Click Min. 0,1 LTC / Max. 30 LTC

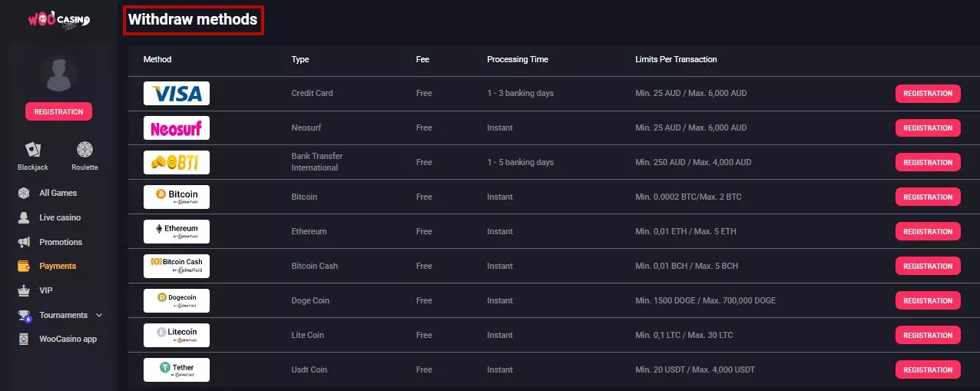click(684, 335)
